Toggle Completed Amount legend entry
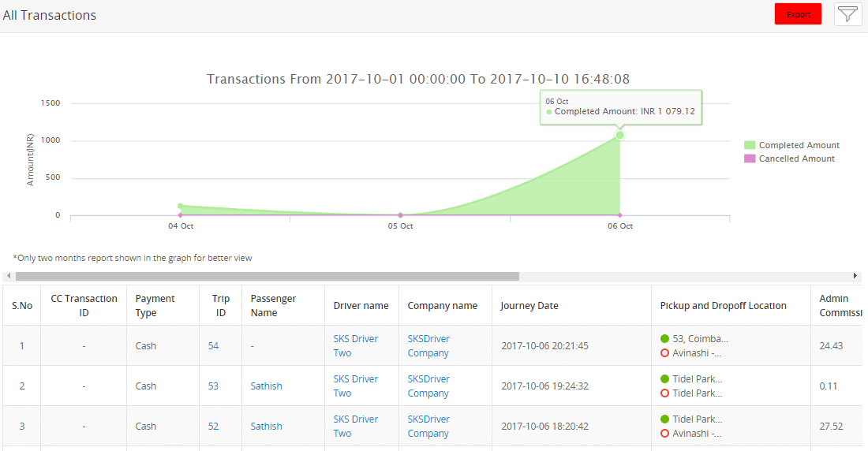The image size is (868, 451). click(x=791, y=145)
